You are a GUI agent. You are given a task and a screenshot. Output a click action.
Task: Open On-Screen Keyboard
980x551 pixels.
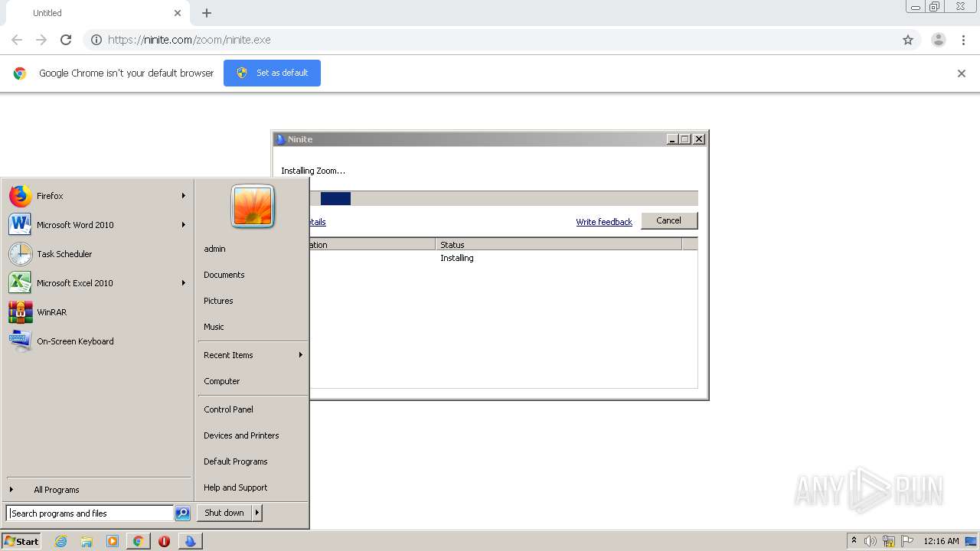point(97,341)
